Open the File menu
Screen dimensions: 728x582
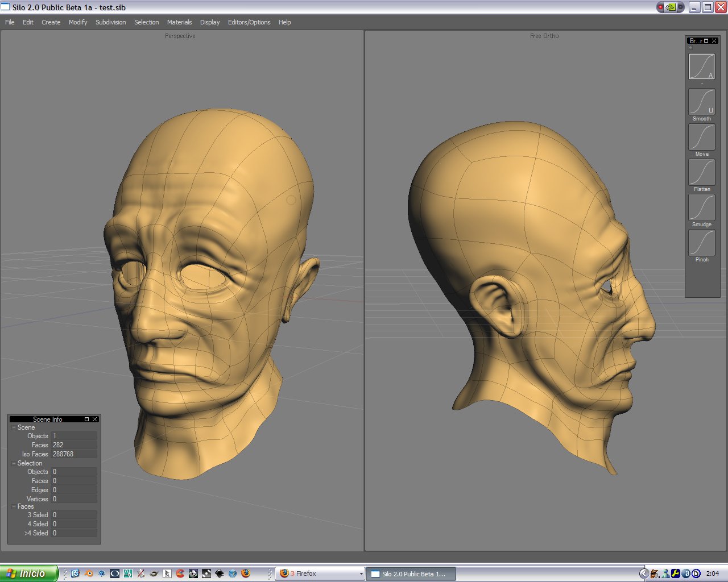(x=10, y=22)
